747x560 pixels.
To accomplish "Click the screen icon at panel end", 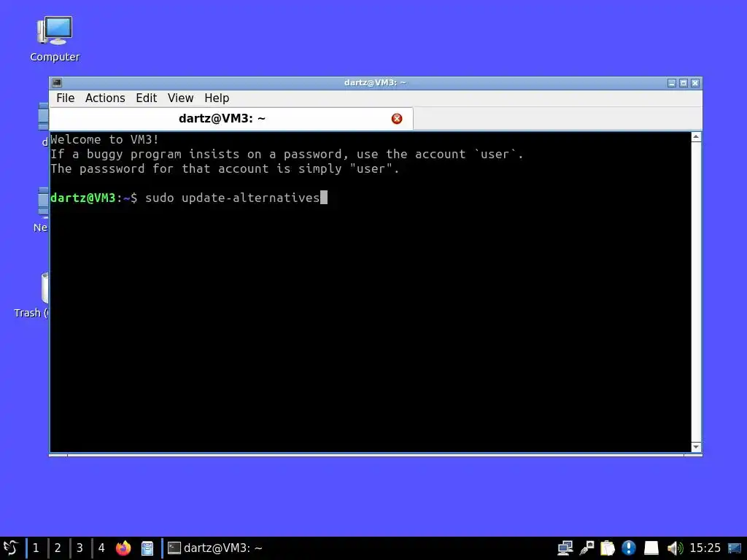I will coord(735,548).
